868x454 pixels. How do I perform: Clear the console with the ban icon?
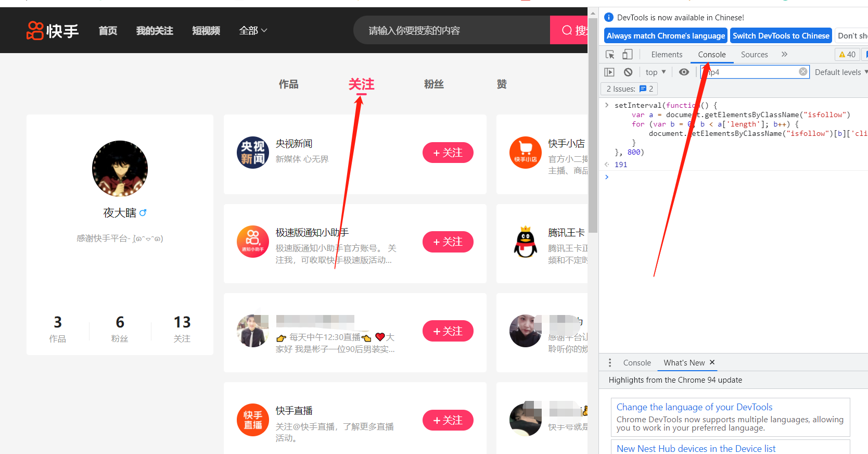[628, 72]
